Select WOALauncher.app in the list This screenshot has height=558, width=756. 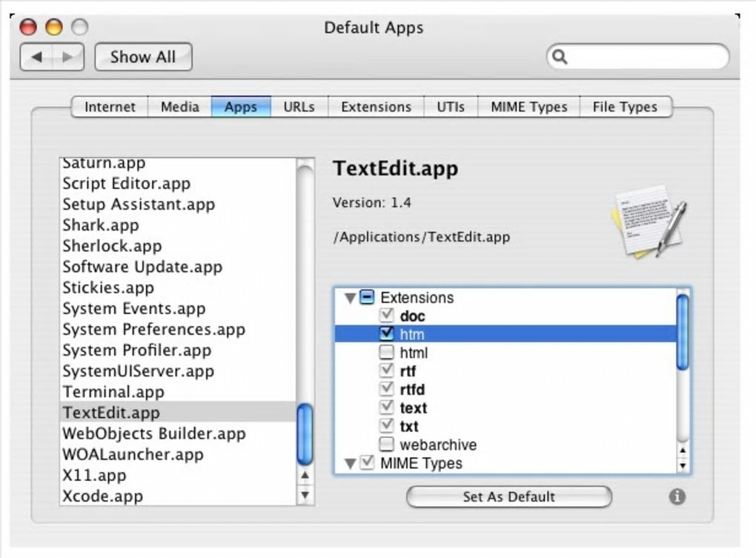pos(177,454)
